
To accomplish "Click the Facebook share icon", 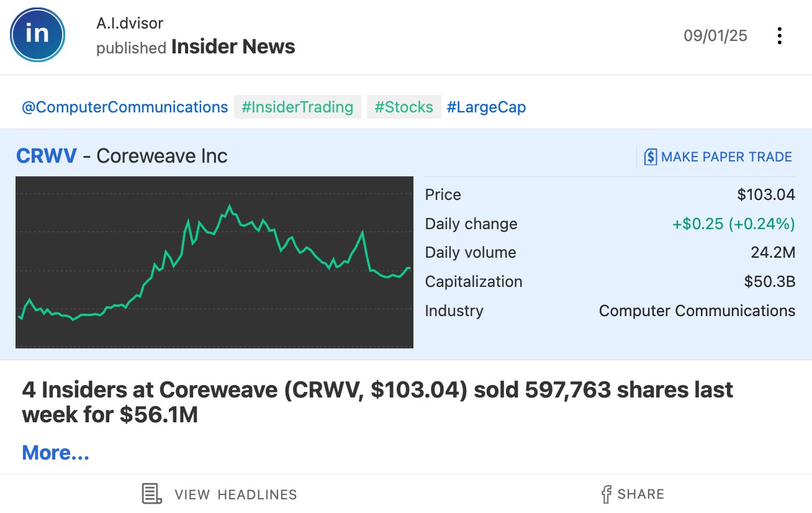I will 607,494.
